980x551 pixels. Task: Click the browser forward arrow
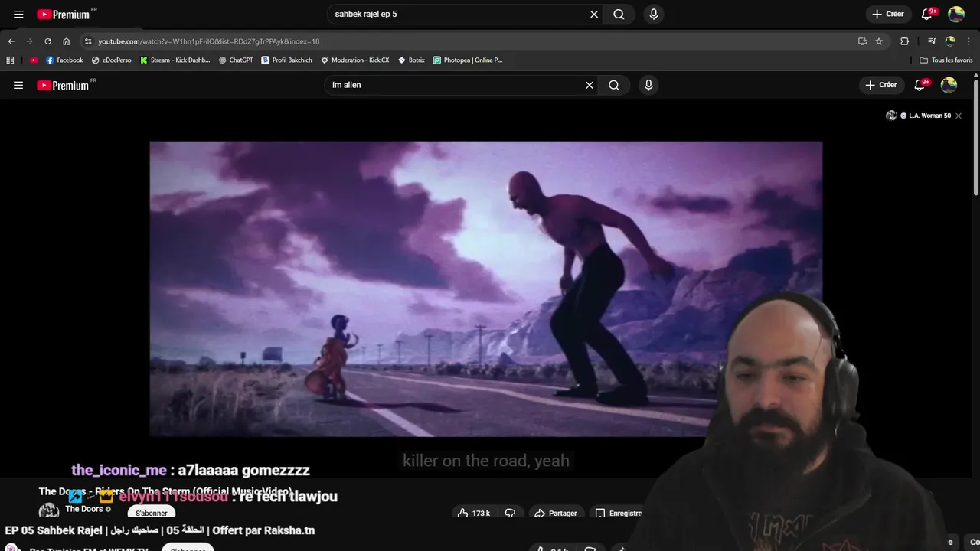[29, 41]
